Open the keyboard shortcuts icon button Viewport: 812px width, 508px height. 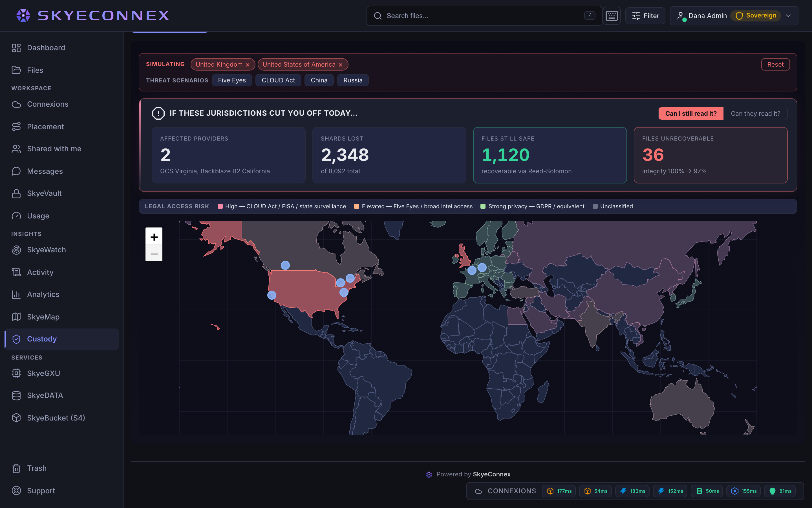pyautogui.click(x=612, y=16)
